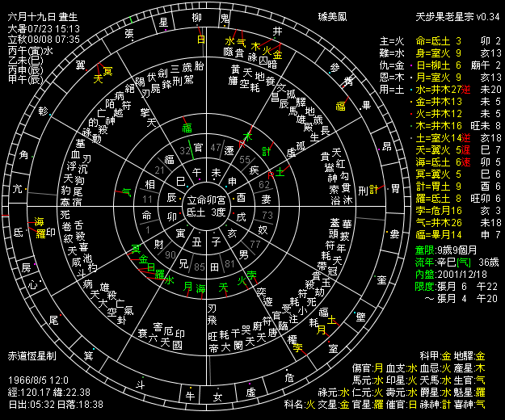Click the yellow 孛 marker near 危
Image resolution: width=505 pixels, height=420 pixels.
[297, 347]
